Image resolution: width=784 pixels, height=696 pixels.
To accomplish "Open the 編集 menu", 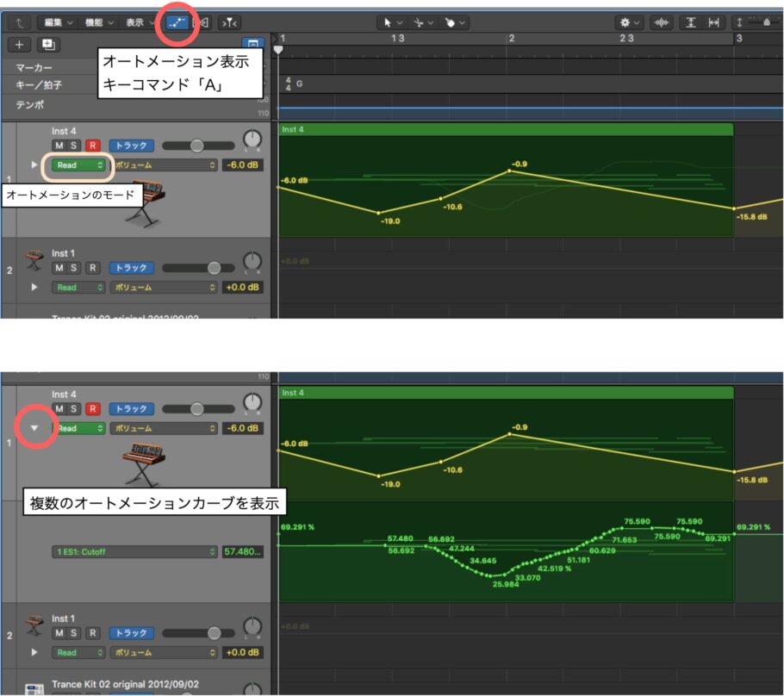I will click(x=54, y=22).
